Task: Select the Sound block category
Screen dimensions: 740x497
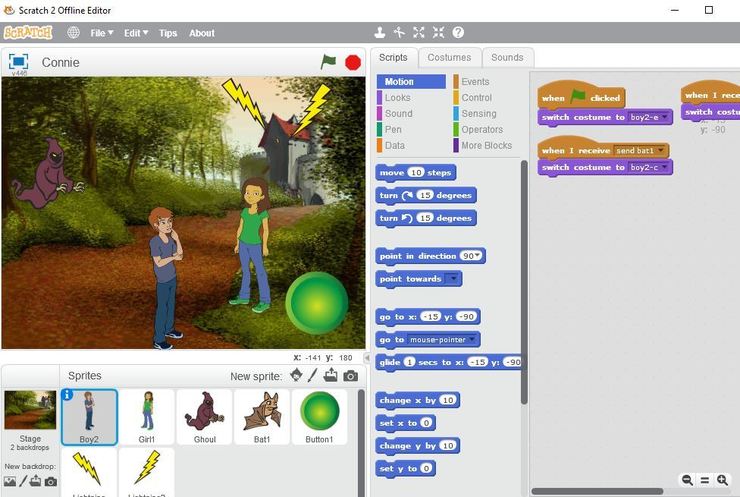Action: 398,114
